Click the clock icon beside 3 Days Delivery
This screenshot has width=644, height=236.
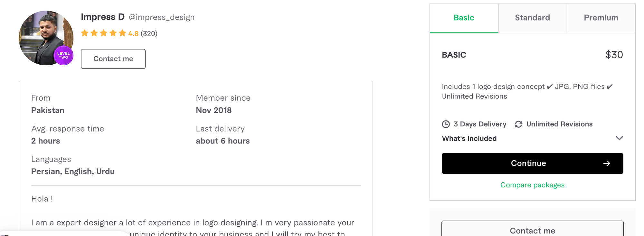point(446,124)
